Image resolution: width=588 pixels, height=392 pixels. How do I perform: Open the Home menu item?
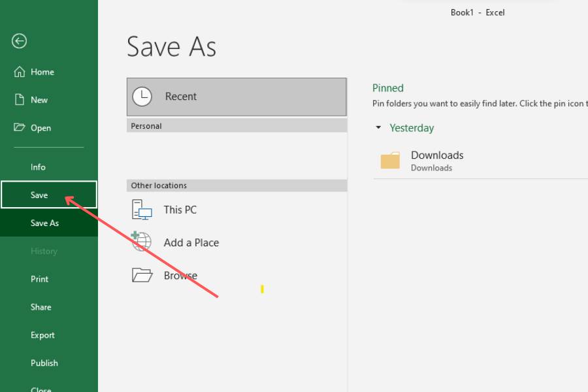pyautogui.click(x=49, y=72)
